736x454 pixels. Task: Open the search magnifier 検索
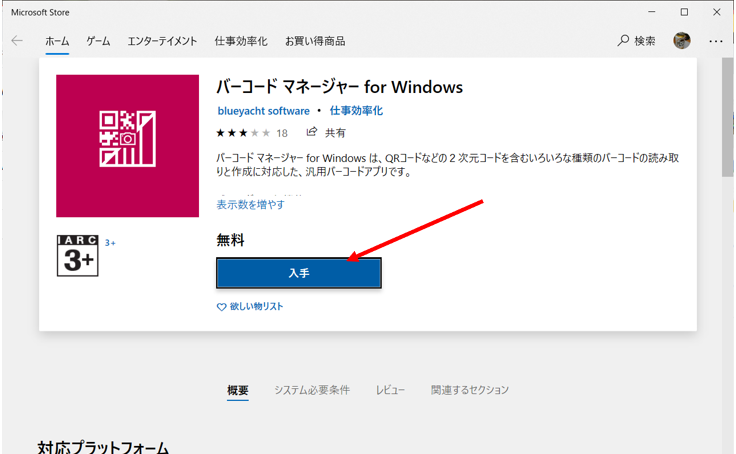636,41
